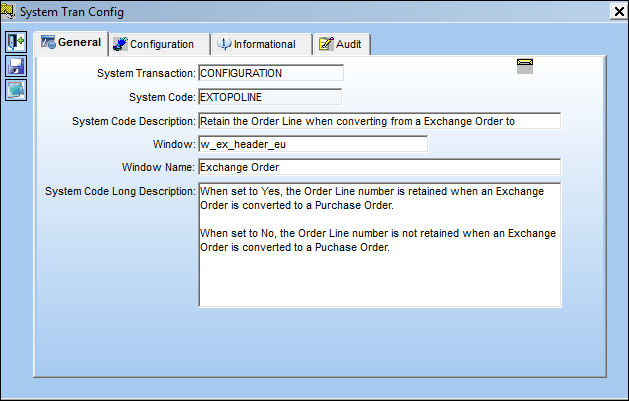Open the Informational tab
Screen dimensions: 629x401
click(262, 44)
